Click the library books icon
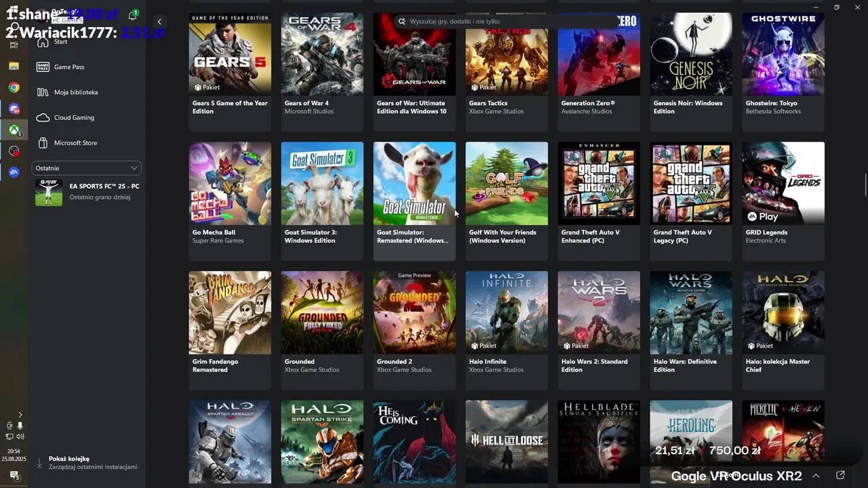This screenshot has width=868, height=488. 43,92
